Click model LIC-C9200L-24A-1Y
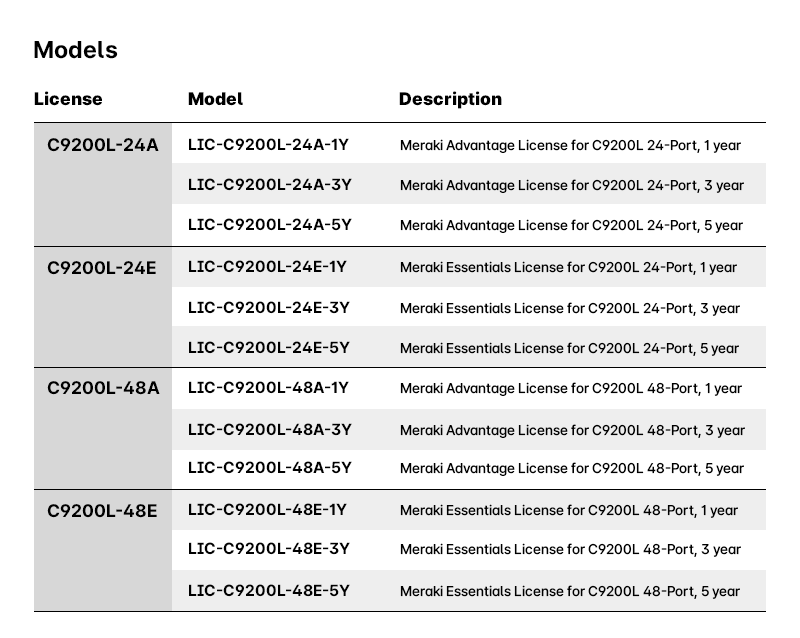 [268, 144]
